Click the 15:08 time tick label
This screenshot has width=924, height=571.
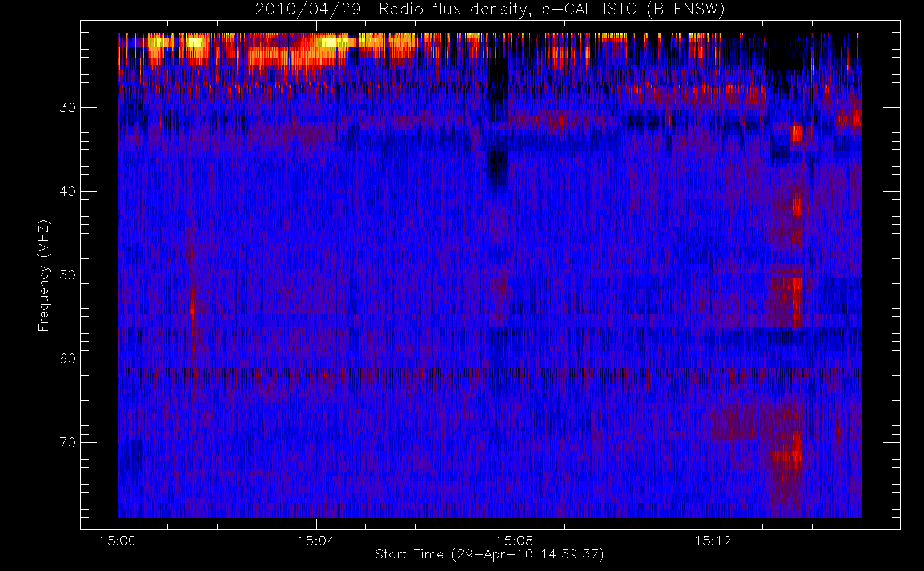(x=515, y=541)
